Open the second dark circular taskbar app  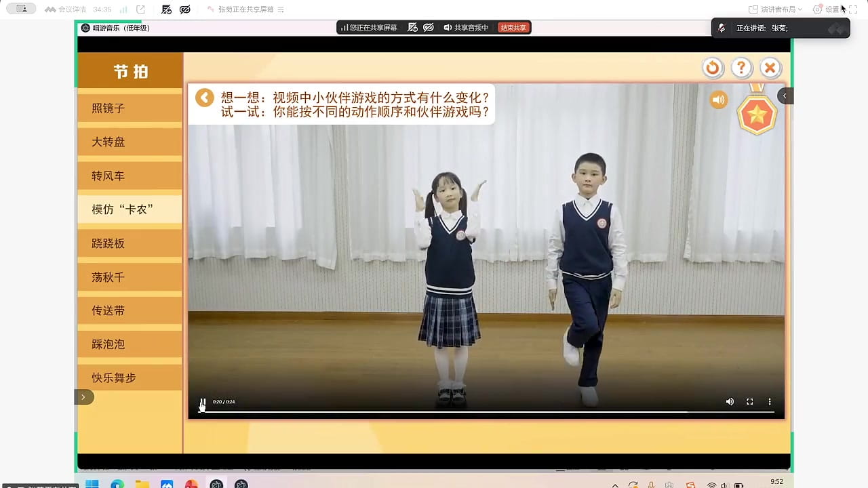pyautogui.click(x=241, y=485)
